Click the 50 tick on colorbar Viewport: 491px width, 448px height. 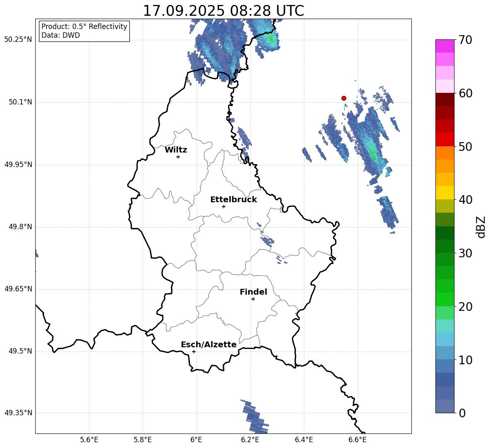click(x=465, y=146)
